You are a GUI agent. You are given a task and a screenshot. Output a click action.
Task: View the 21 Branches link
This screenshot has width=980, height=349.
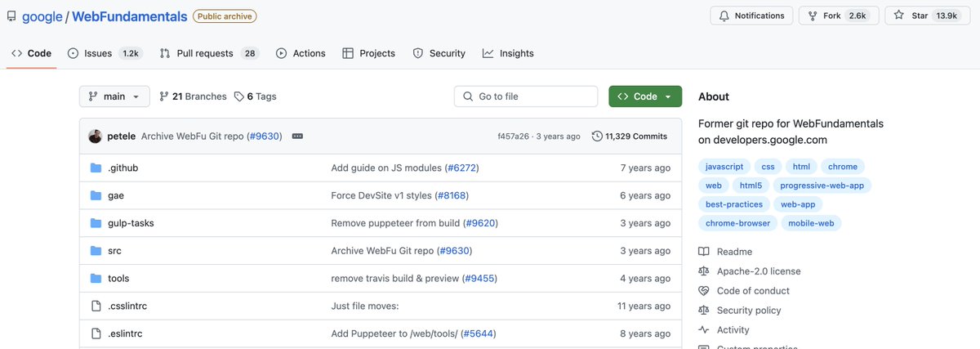click(x=193, y=96)
